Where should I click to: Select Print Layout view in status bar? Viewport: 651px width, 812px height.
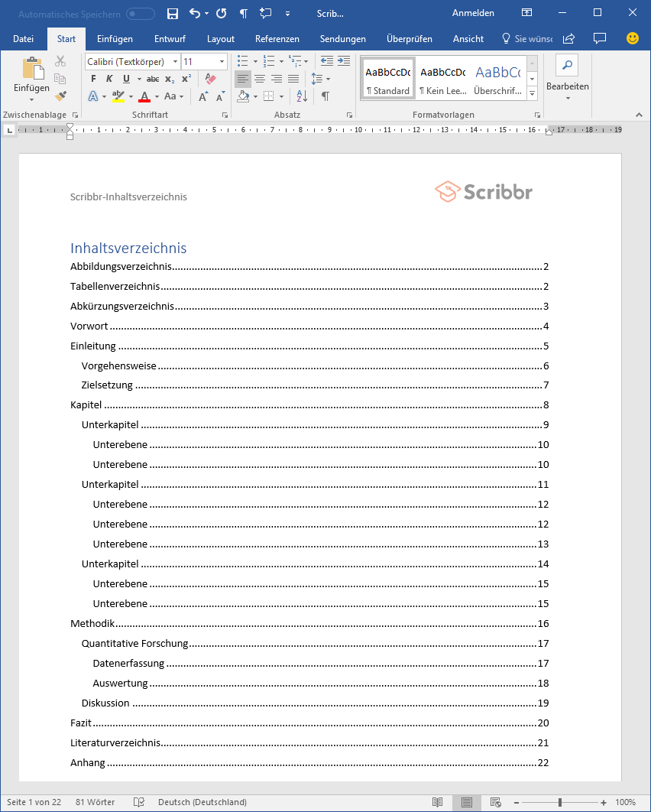click(x=466, y=802)
